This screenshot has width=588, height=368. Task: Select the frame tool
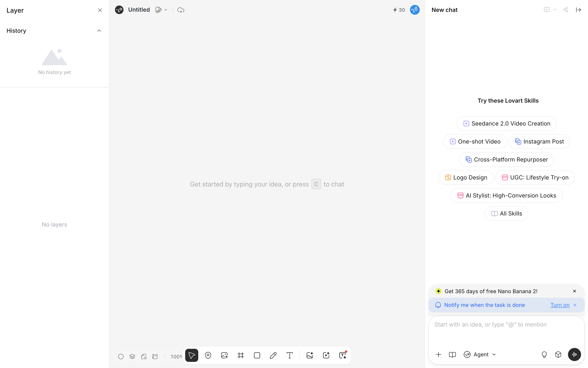click(241, 355)
